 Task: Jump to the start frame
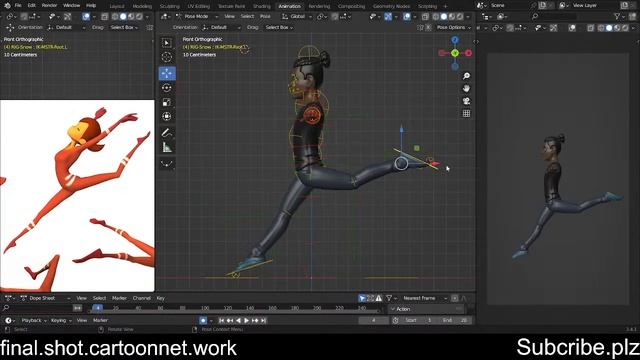[222, 321]
